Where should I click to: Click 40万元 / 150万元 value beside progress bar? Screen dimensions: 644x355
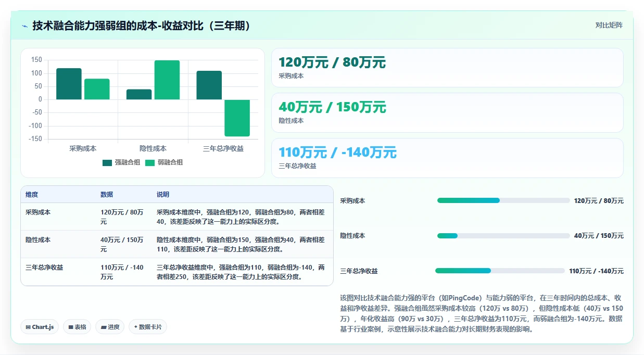click(x=599, y=236)
